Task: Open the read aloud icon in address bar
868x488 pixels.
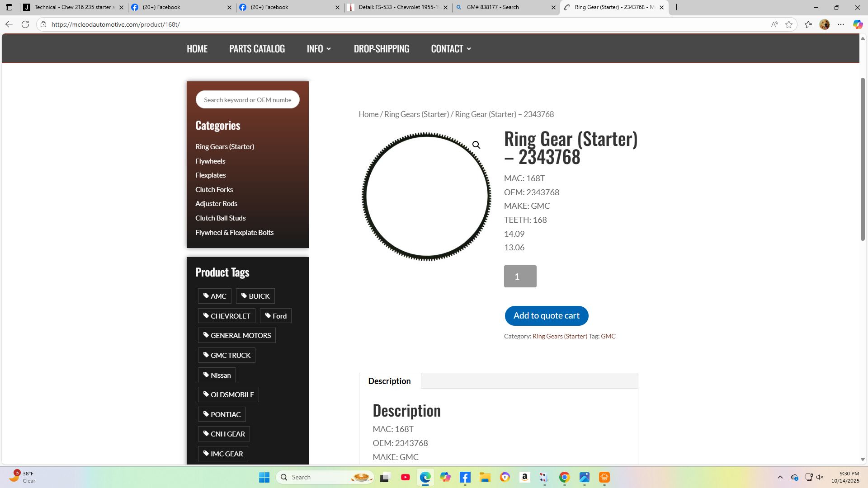Action: (774, 24)
